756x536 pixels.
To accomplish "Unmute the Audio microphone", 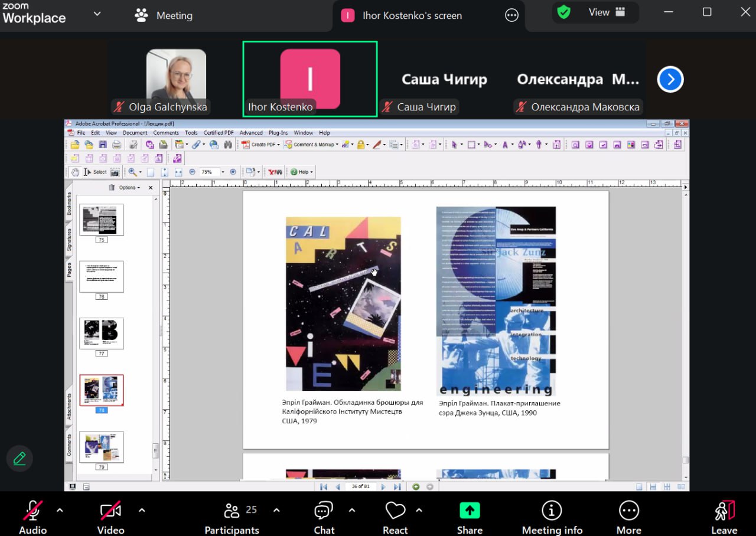I will (32, 511).
